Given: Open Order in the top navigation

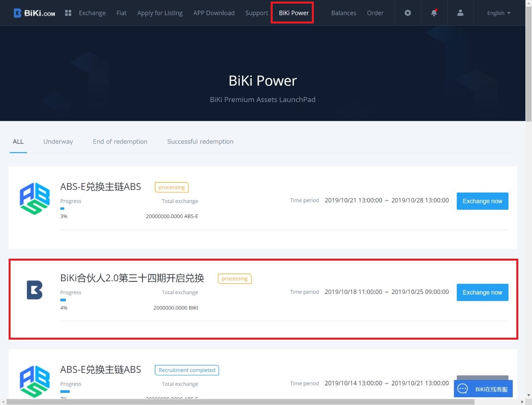Looking at the screenshot, I should click(x=375, y=13).
